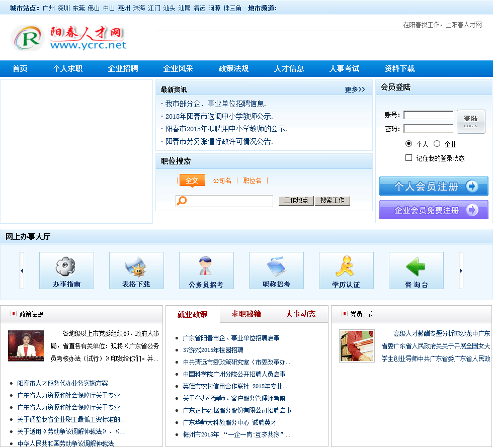
Task: Check 记住我的登录状态 checkbox
Action: coord(408,158)
